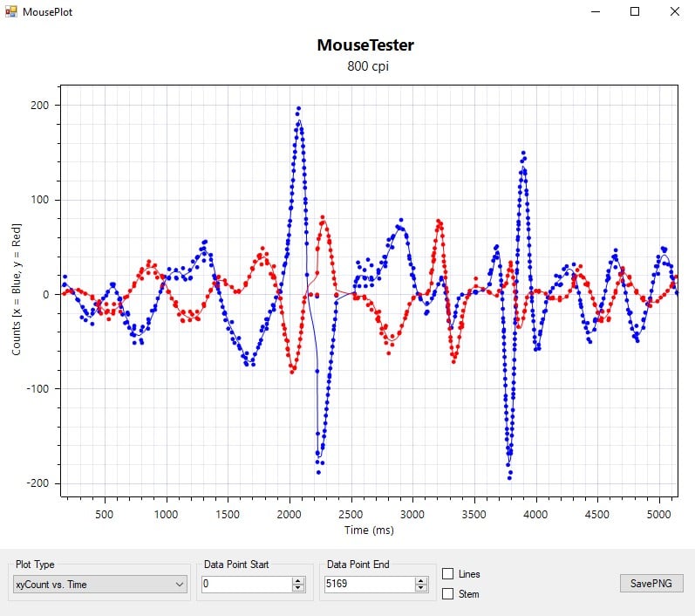Decrease Data Point End with down arrow
The height and width of the screenshot is (616, 695).
423,589
